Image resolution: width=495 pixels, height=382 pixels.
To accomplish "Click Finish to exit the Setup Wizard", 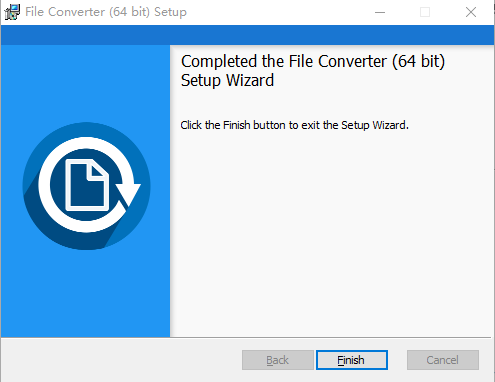I will click(x=352, y=360).
